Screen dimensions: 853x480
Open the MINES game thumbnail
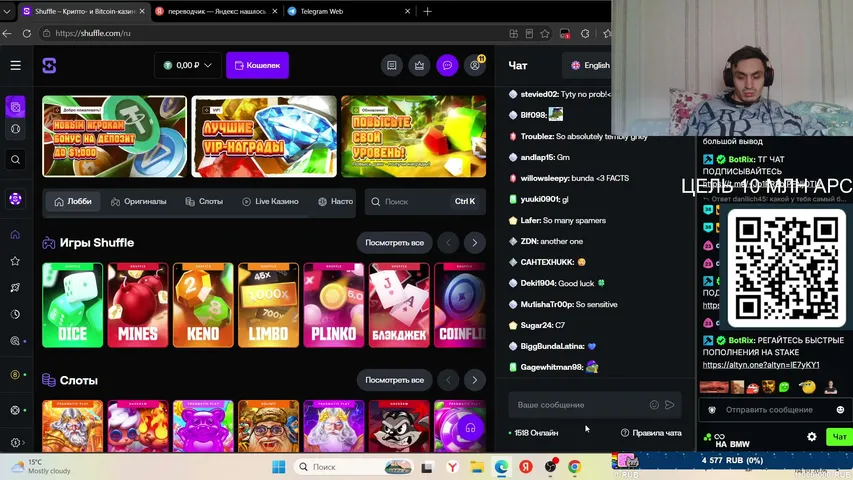point(138,305)
